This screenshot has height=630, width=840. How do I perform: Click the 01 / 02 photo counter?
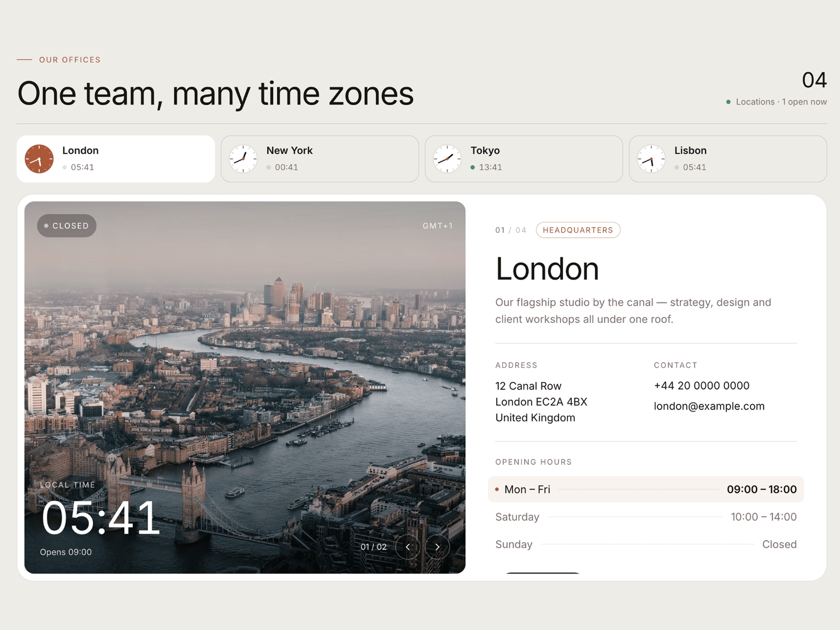pyautogui.click(x=374, y=547)
